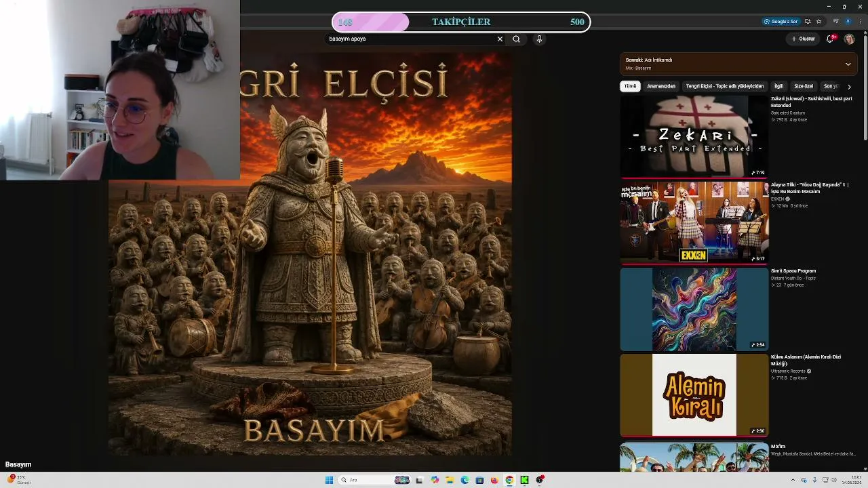Screen dimensions: 868x488
Task: Clear the YouTube search box text
Action: [500, 39]
